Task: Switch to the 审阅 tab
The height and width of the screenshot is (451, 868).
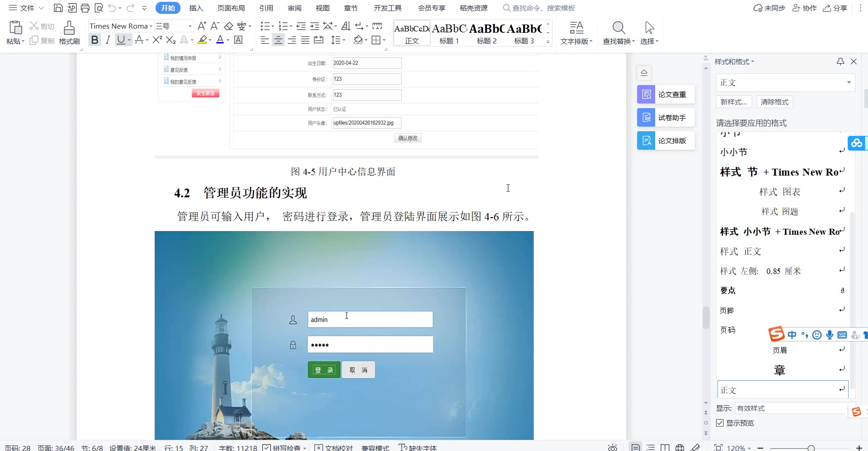Action: (x=295, y=8)
